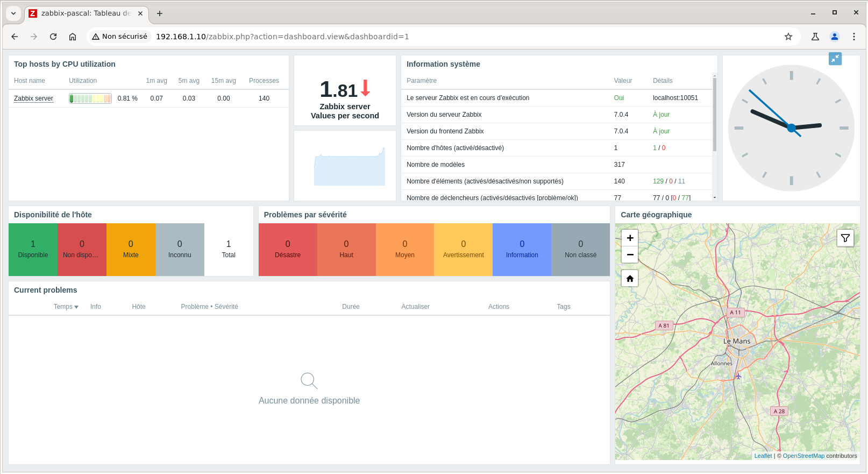868x474 pixels.
Task: Click the Information système scrollbar
Action: (x=715, y=115)
